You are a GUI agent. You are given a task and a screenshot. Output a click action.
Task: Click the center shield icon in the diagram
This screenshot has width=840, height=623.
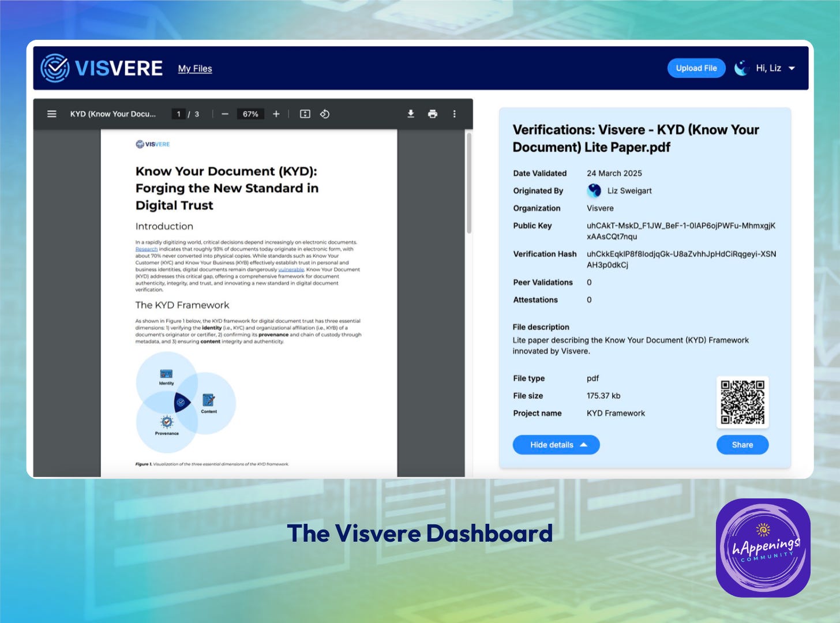[x=182, y=402]
